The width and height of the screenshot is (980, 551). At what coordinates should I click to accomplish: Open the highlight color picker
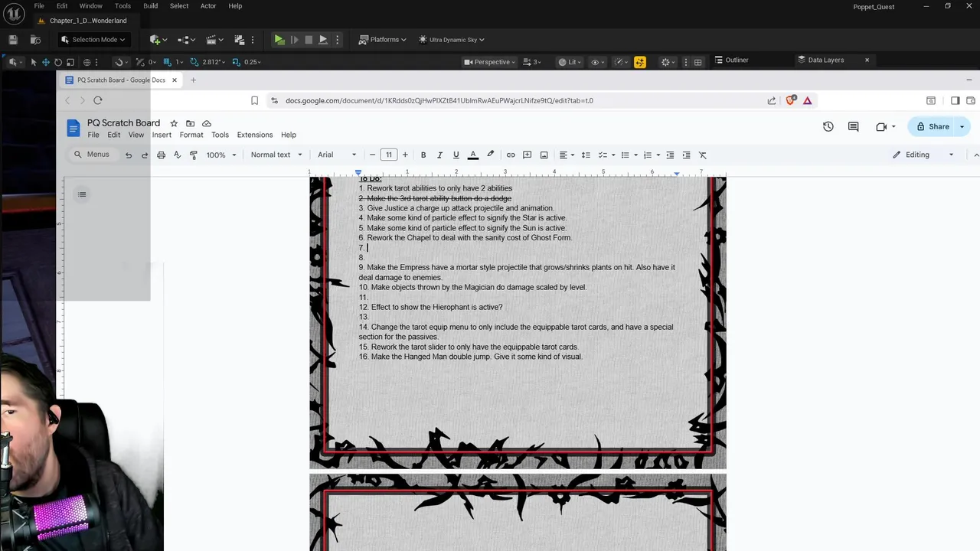pyautogui.click(x=491, y=155)
